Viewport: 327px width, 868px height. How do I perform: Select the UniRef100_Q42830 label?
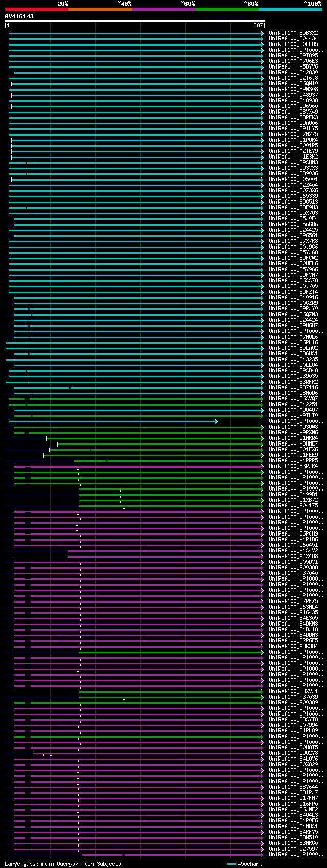pyautogui.click(x=293, y=72)
